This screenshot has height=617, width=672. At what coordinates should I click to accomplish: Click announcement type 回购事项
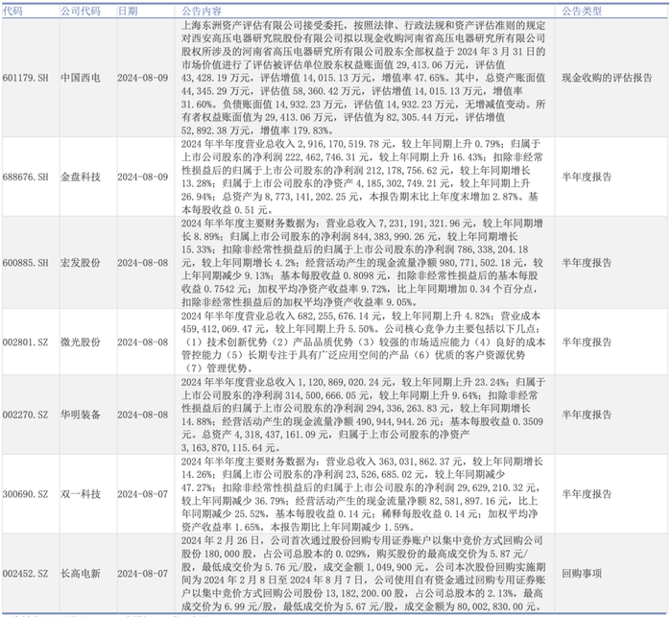[x=582, y=573]
